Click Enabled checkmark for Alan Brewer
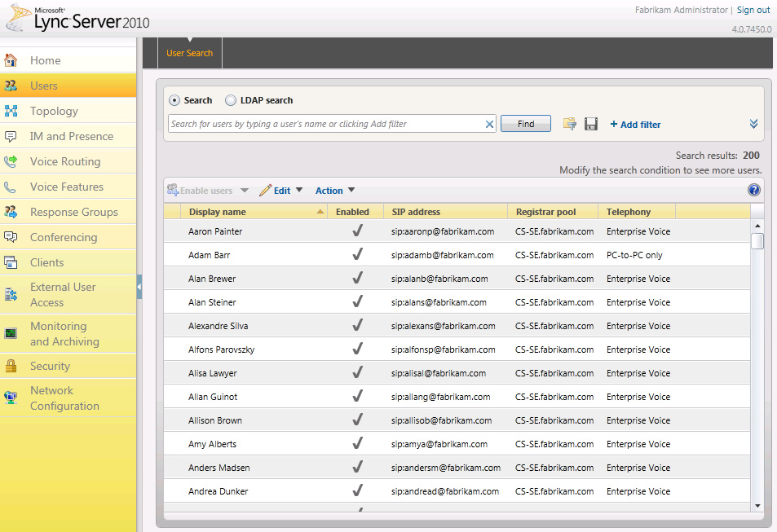The width and height of the screenshot is (777, 532). coord(357,279)
